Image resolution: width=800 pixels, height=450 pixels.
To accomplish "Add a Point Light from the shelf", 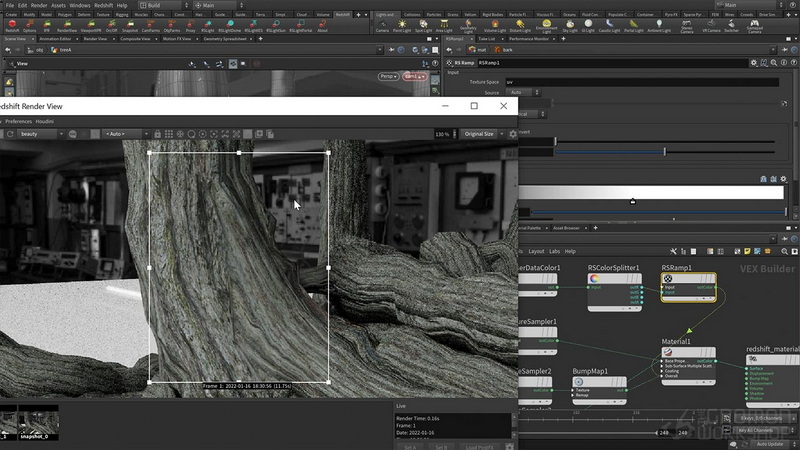I will click(402, 26).
